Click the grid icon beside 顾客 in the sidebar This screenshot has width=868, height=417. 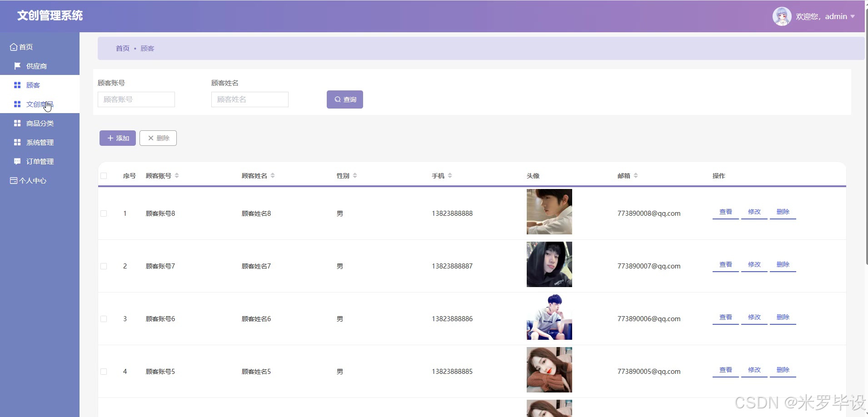coord(17,85)
